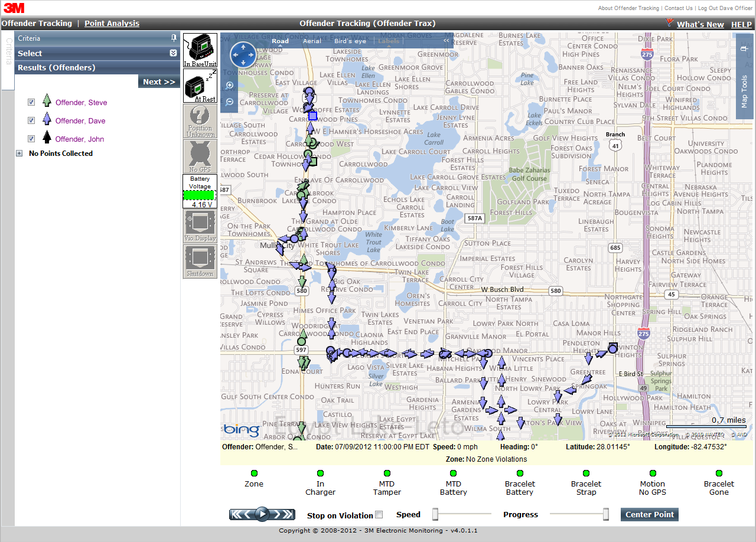Click the Progress slider handle

pyautogui.click(x=605, y=514)
